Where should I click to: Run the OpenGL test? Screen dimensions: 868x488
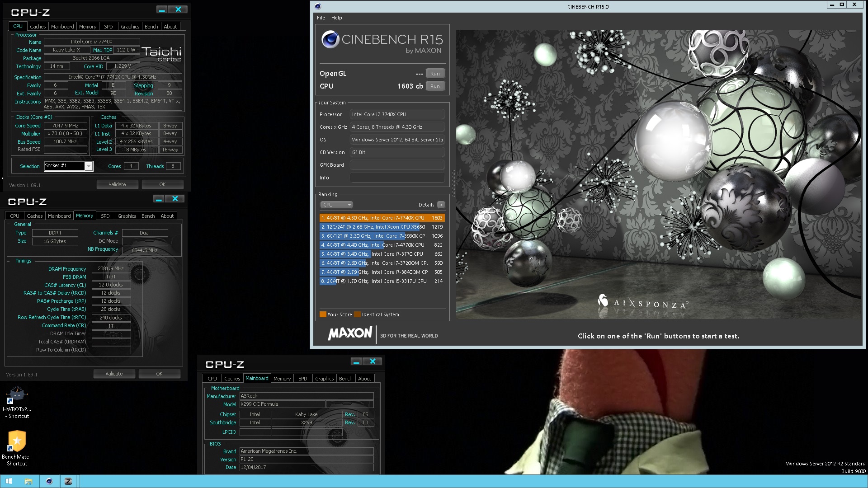pos(435,74)
